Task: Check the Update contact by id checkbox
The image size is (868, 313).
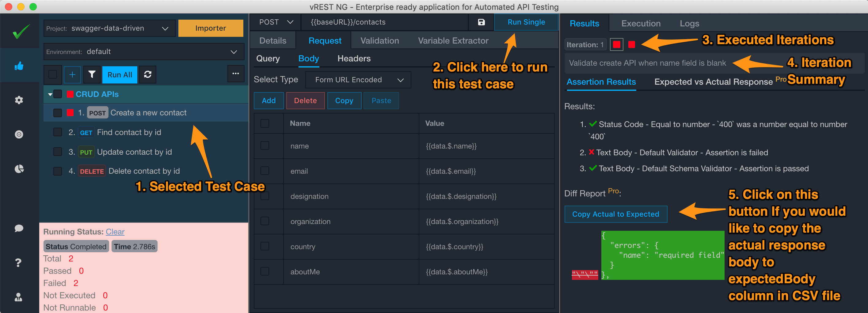Action: [x=58, y=152]
